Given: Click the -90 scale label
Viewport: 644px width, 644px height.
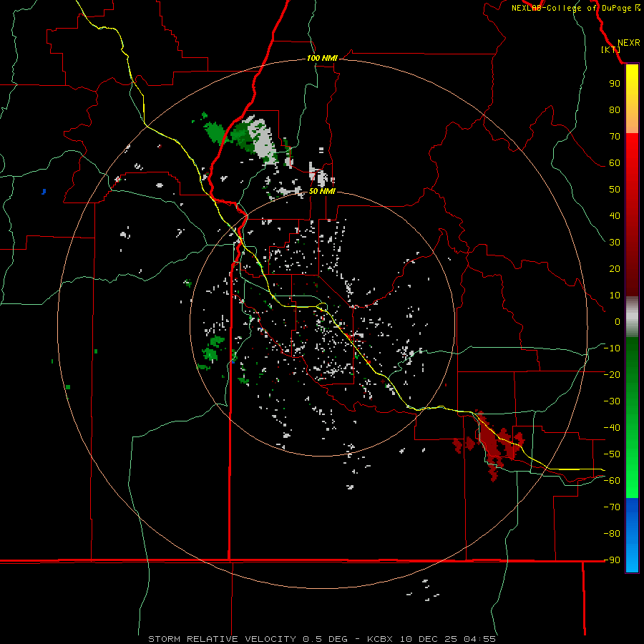Looking at the screenshot, I should tap(612, 560).
